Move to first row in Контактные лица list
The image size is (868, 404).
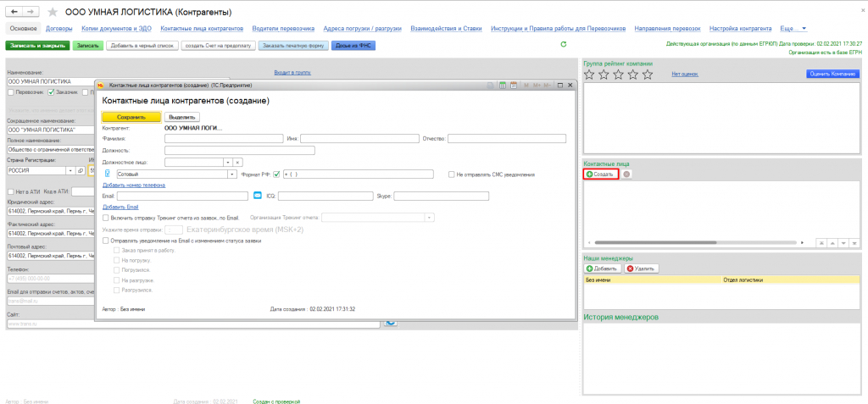822,243
